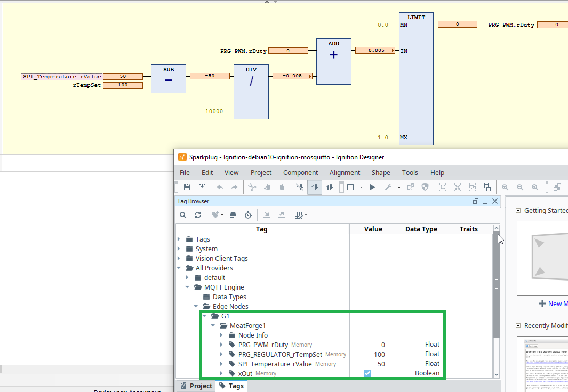The height and width of the screenshot is (392, 568).
Task: Click the Tag Browser search magnifier icon
Action: (183, 215)
